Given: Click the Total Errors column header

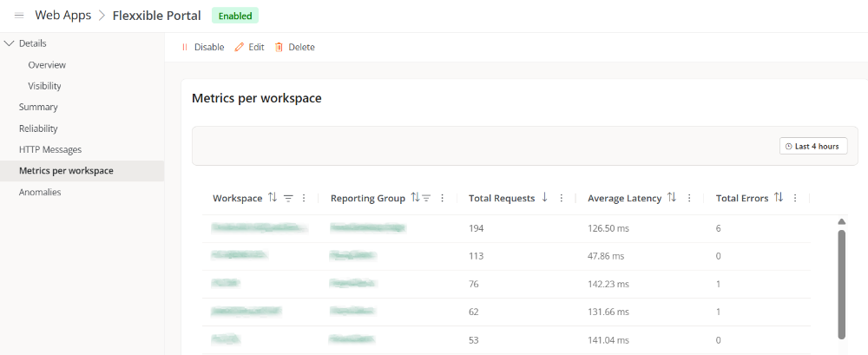Looking at the screenshot, I should coord(742,198).
